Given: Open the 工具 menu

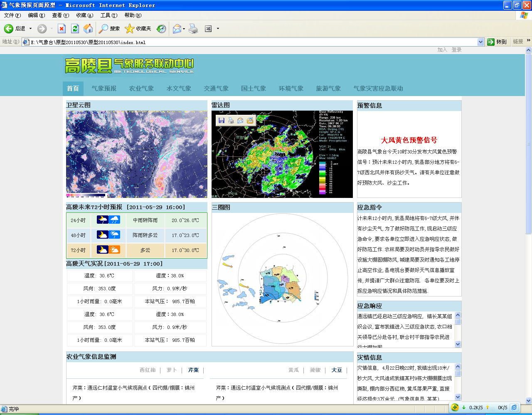Looking at the screenshot, I should (108, 15).
